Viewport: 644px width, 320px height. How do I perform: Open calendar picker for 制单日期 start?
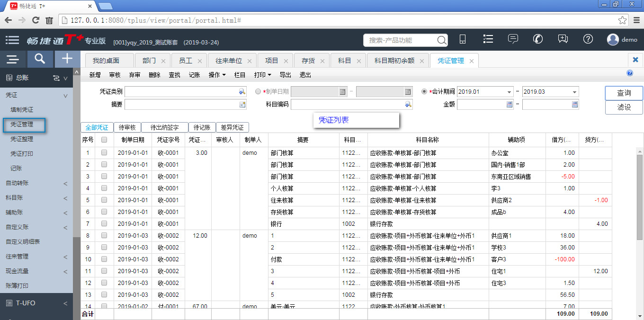342,92
